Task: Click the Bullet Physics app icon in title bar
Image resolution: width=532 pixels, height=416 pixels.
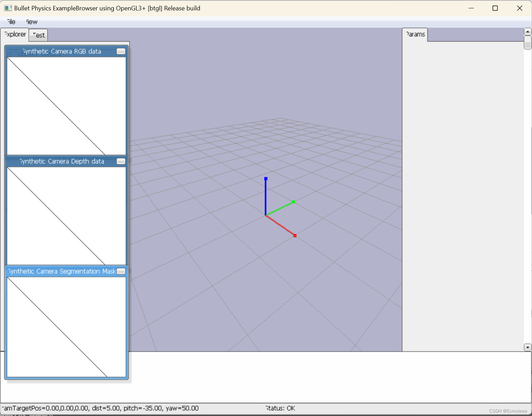Action: pos(8,8)
